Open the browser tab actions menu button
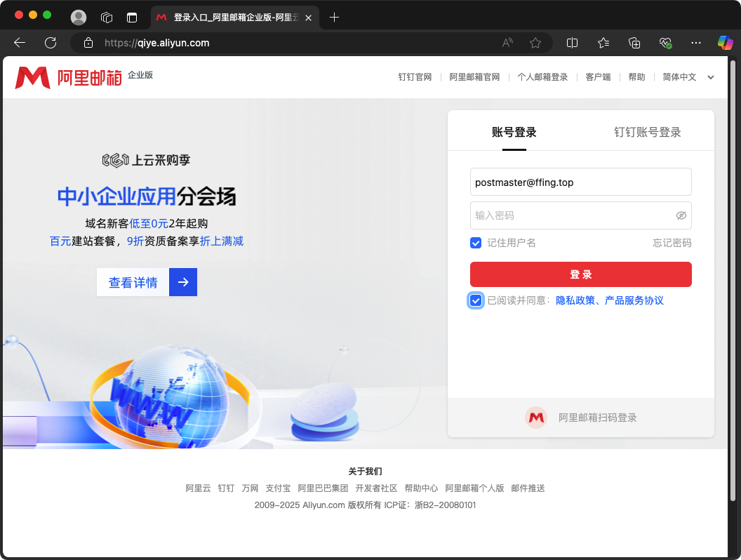This screenshot has width=741, height=560. [132, 18]
